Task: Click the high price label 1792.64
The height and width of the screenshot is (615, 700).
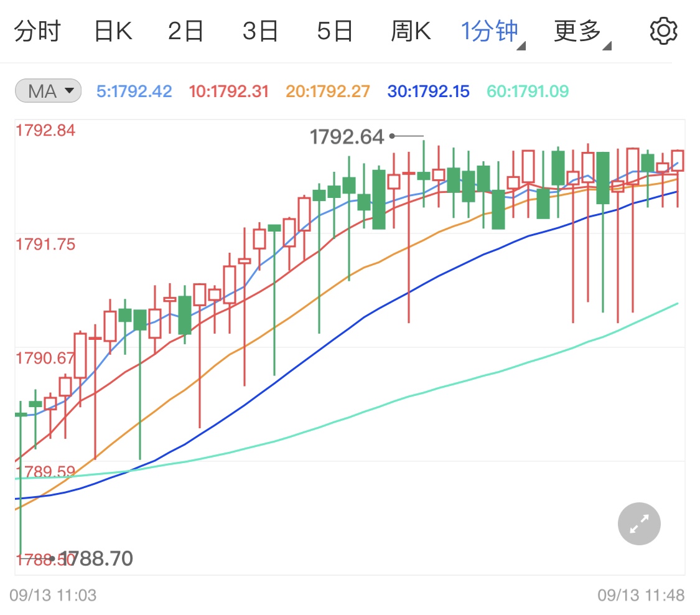Action: [x=347, y=137]
